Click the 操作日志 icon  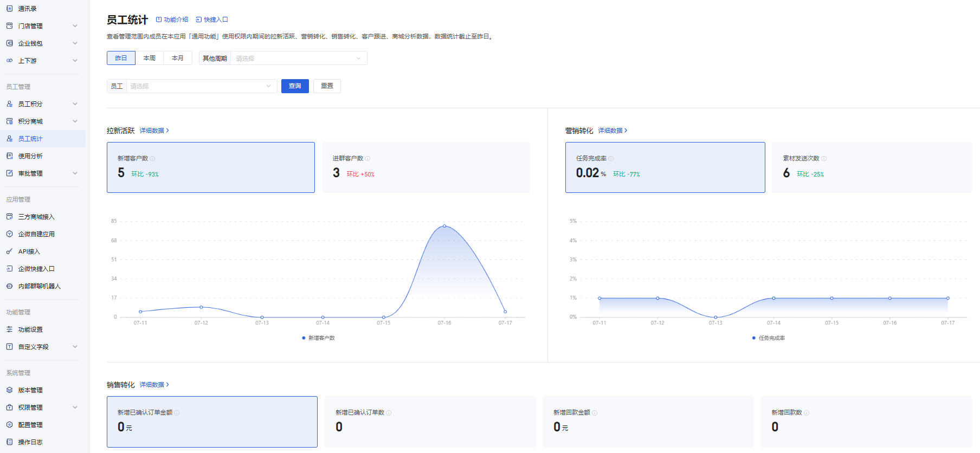point(9,442)
